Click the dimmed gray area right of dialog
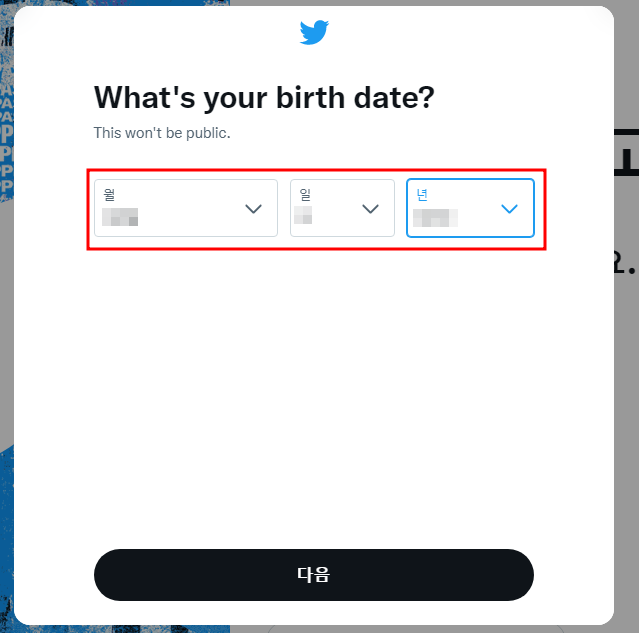 [626, 367]
